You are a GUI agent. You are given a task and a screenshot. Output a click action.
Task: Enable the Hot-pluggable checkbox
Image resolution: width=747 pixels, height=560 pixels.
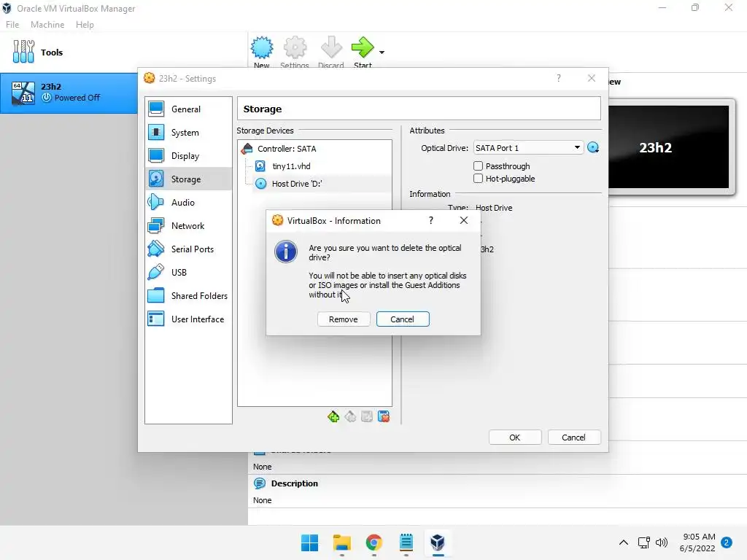pyautogui.click(x=478, y=179)
